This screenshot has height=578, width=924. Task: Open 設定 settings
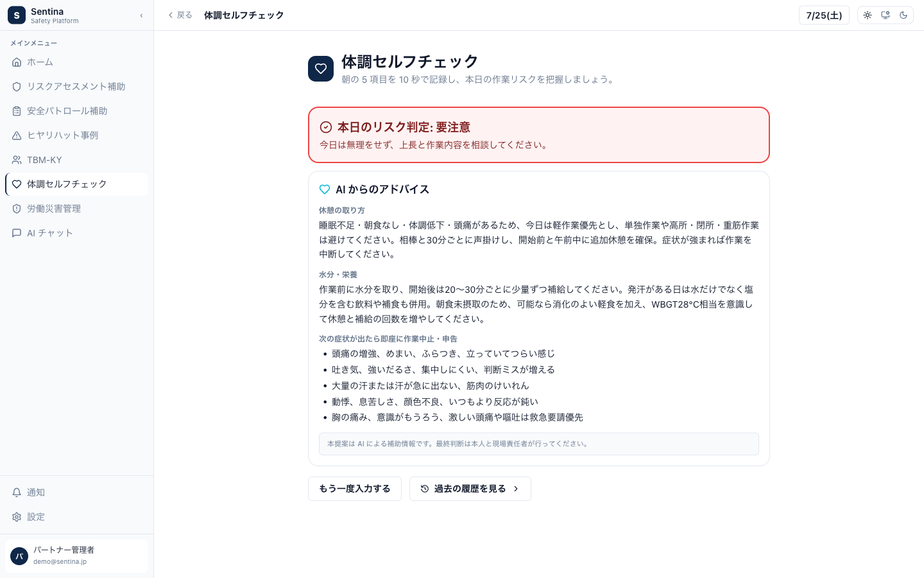click(x=76, y=517)
